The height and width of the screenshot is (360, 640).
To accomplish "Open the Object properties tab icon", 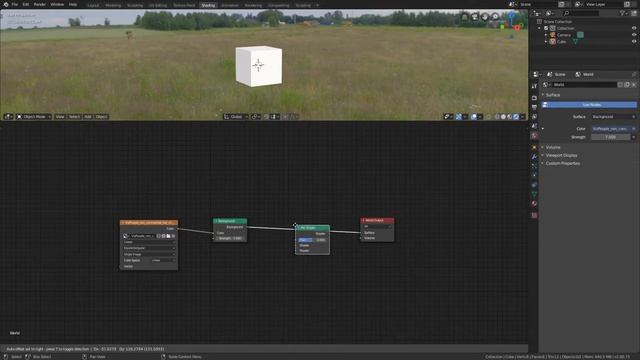I will pos(534,147).
